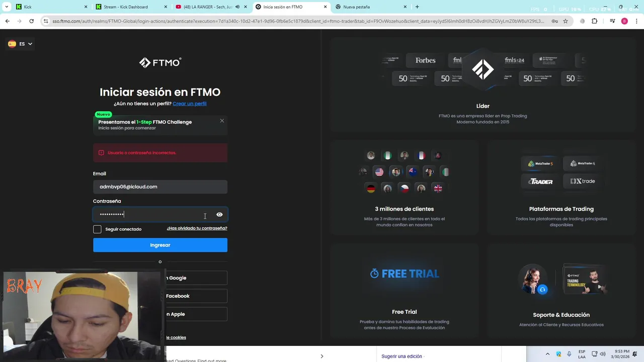Open the cookies link below login options
This screenshot has height=362, width=644.
pyautogui.click(x=176, y=337)
